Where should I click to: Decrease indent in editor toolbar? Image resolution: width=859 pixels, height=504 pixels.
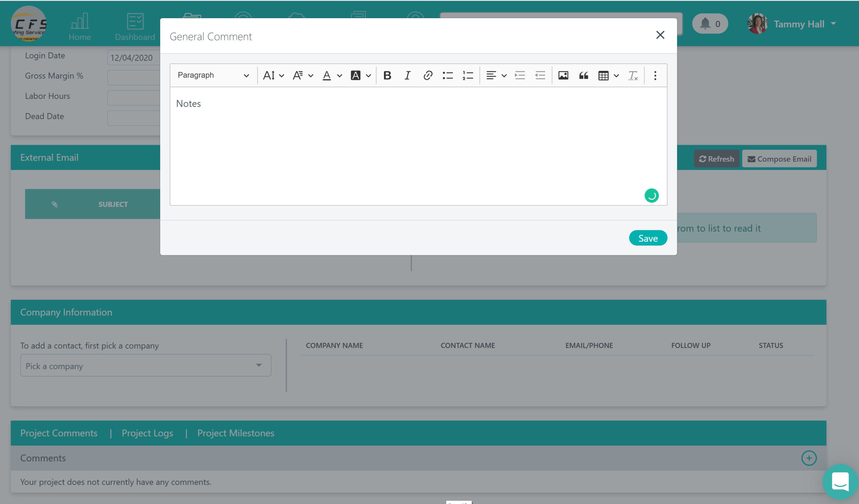pyautogui.click(x=540, y=75)
